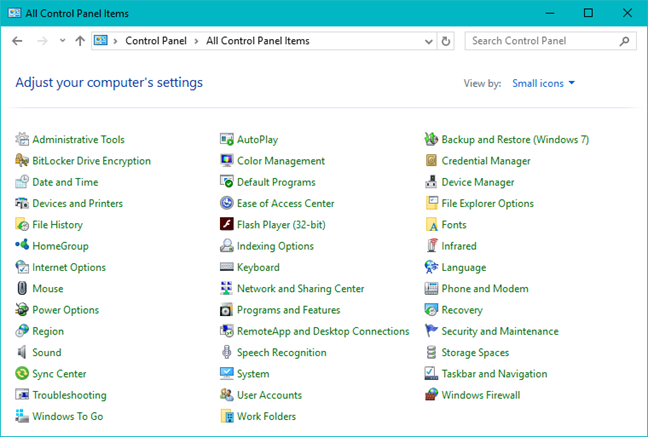Open the View by Small icons dropdown
Screen dimensions: 648x437
click(543, 84)
